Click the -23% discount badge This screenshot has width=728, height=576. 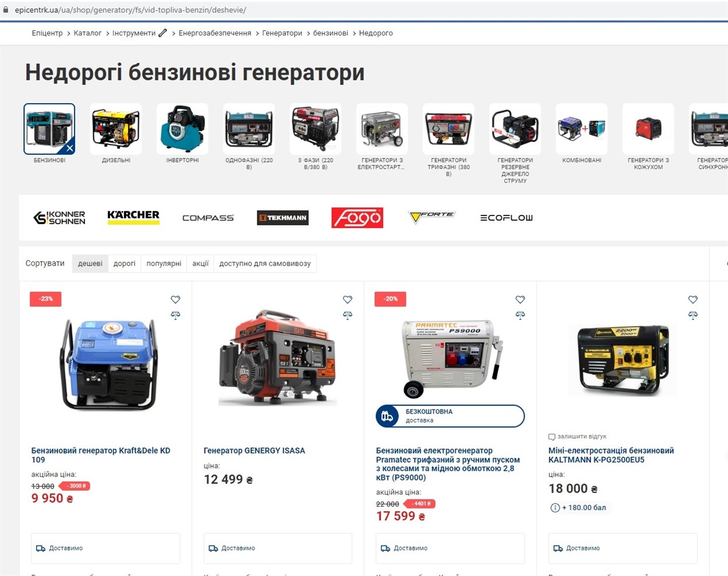[x=45, y=299]
